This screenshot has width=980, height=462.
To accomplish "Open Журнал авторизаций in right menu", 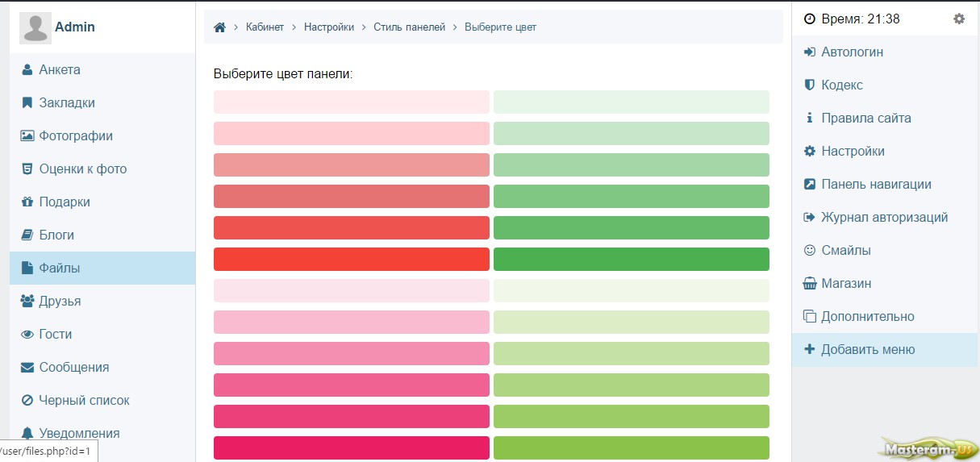I will click(884, 218).
